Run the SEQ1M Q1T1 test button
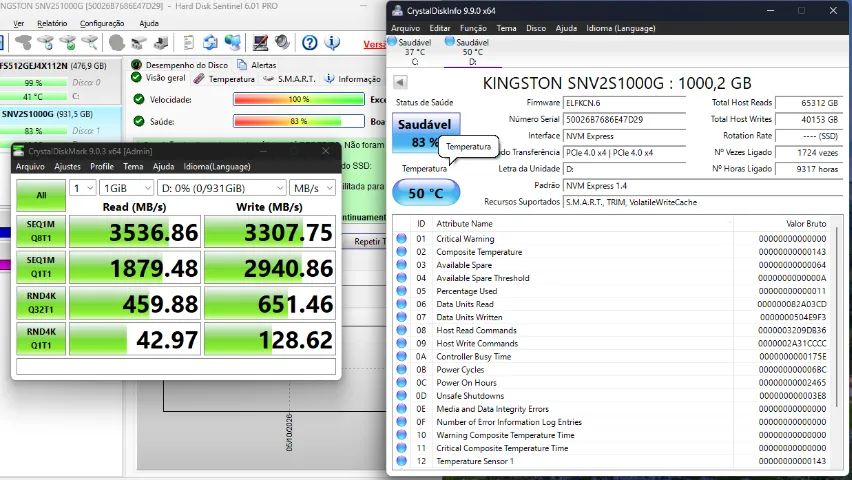 pyautogui.click(x=41, y=267)
